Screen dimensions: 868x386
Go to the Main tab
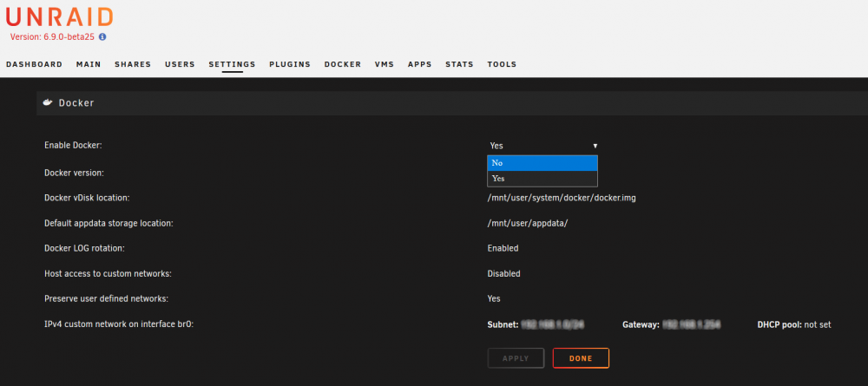89,64
